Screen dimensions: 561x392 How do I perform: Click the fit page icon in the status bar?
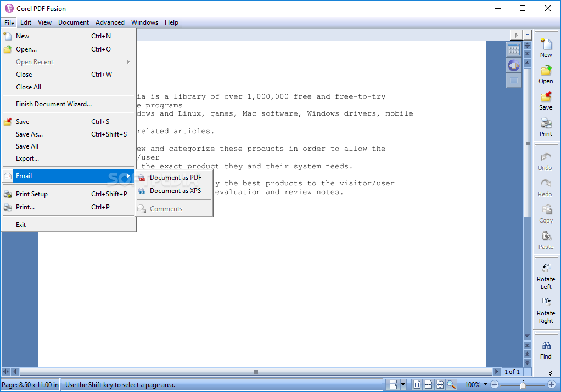tap(440, 385)
